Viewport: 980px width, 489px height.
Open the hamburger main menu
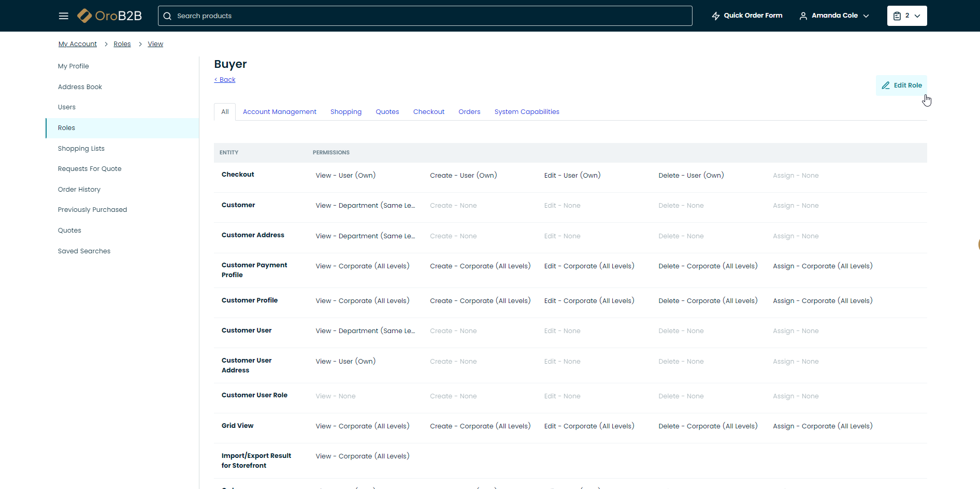coord(64,16)
